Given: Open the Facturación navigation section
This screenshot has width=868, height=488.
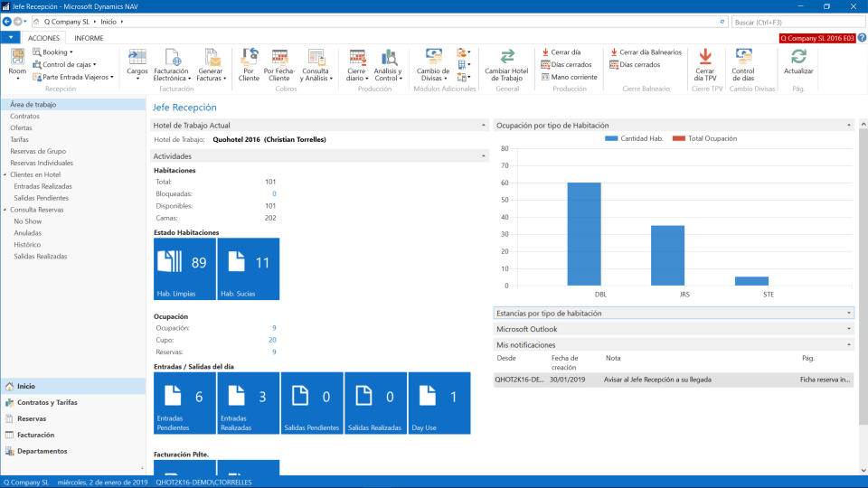Looking at the screenshot, I should [73, 435].
